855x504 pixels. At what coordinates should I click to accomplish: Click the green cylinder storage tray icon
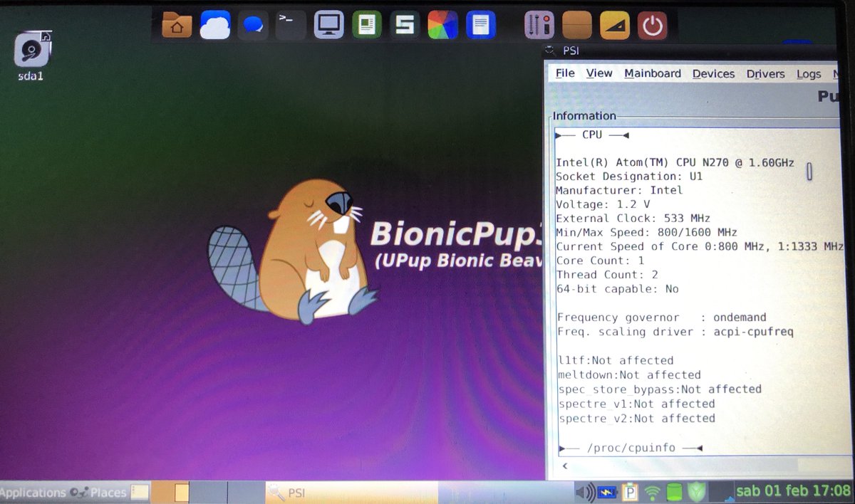pyautogui.click(x=673, y=492)
